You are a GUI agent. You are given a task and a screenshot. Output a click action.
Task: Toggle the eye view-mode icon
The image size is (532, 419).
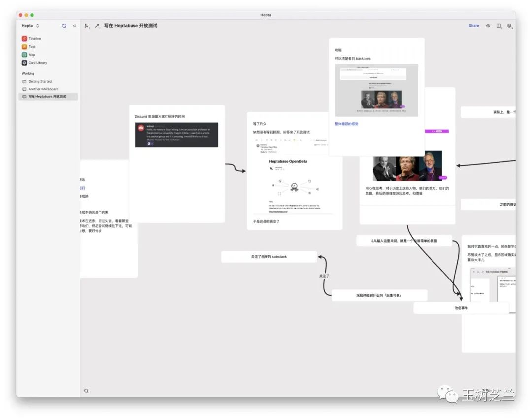pos(488,26)
